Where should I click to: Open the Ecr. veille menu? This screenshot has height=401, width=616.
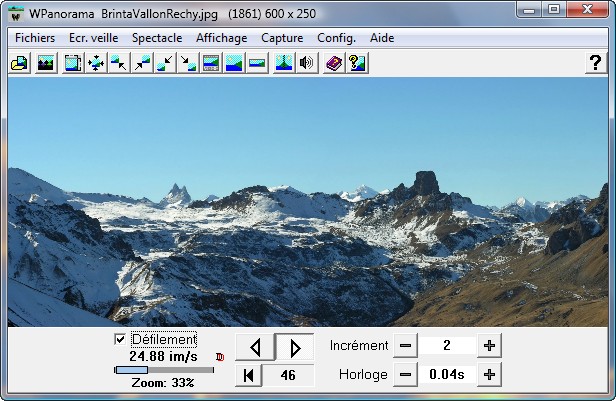click(x=94, y=38)
